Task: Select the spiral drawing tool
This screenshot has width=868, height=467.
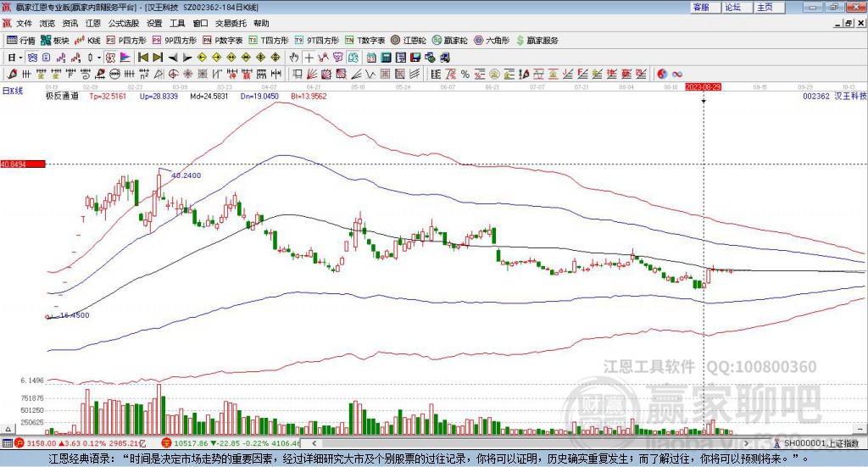Action: 86,74
